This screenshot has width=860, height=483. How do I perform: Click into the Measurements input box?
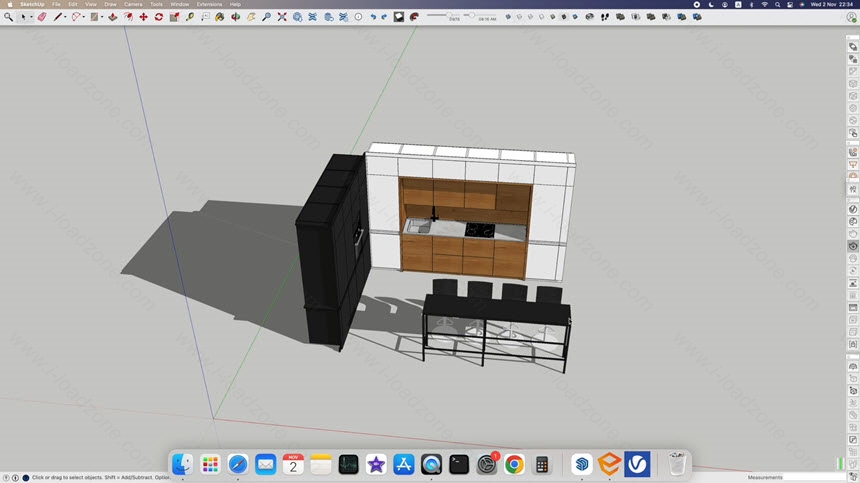[813, 478]
